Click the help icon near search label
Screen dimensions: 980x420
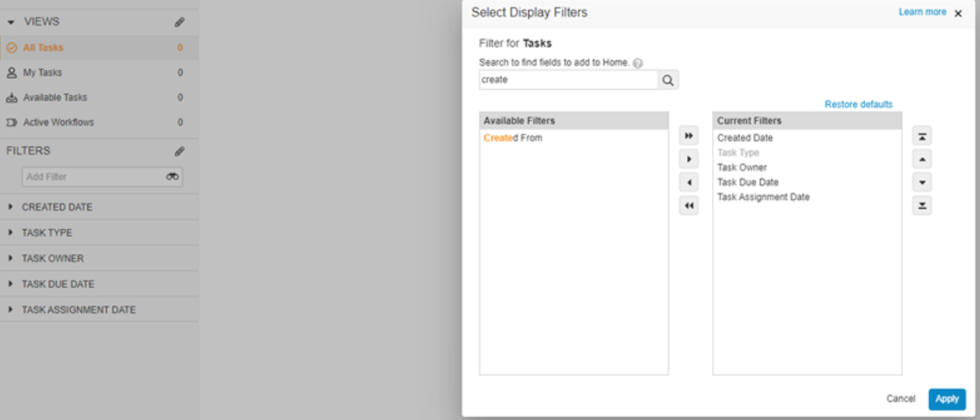coord(638,63)
